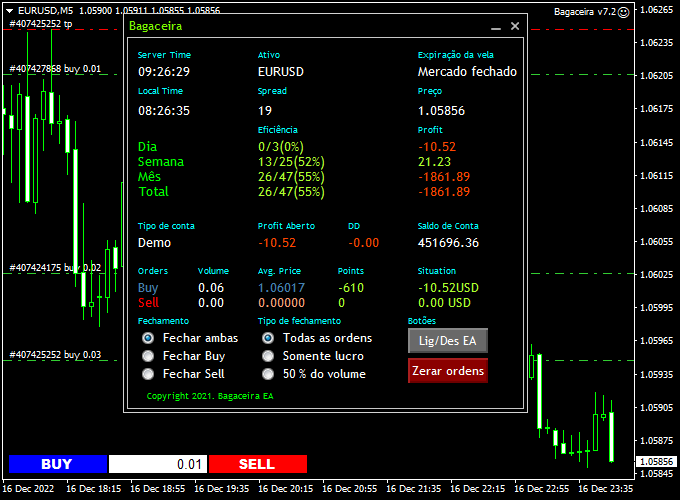Open the EURUSD,M5 chart triangle menu
Image resolution: width=680 pixels, height=500 pixels.
pos(11,11)
